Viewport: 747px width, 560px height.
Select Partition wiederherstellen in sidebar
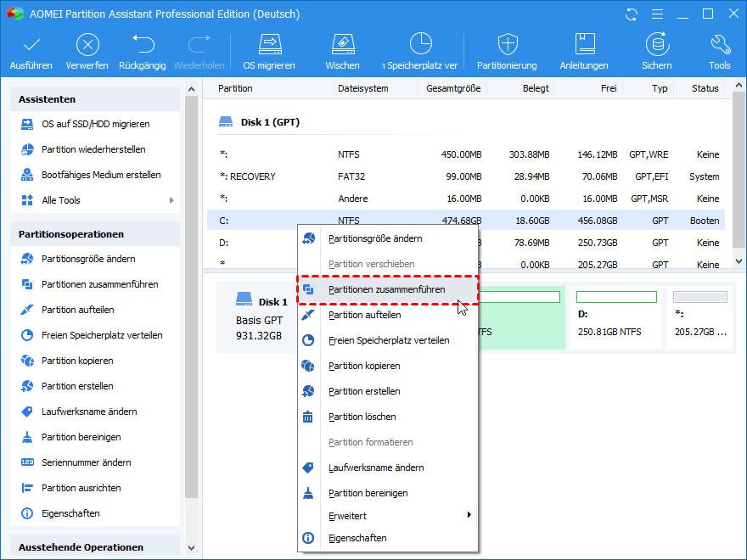coord(93,149)
